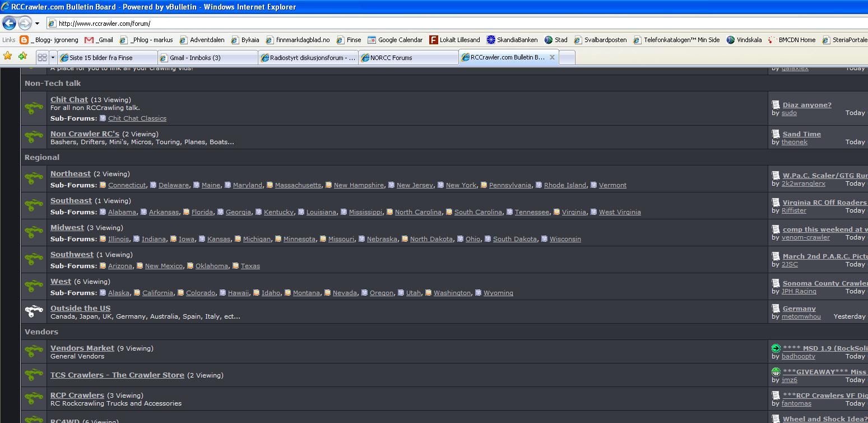Click the browser Back arrow button
The height and width of the screenshot is (423, 868).
(10, 23)
